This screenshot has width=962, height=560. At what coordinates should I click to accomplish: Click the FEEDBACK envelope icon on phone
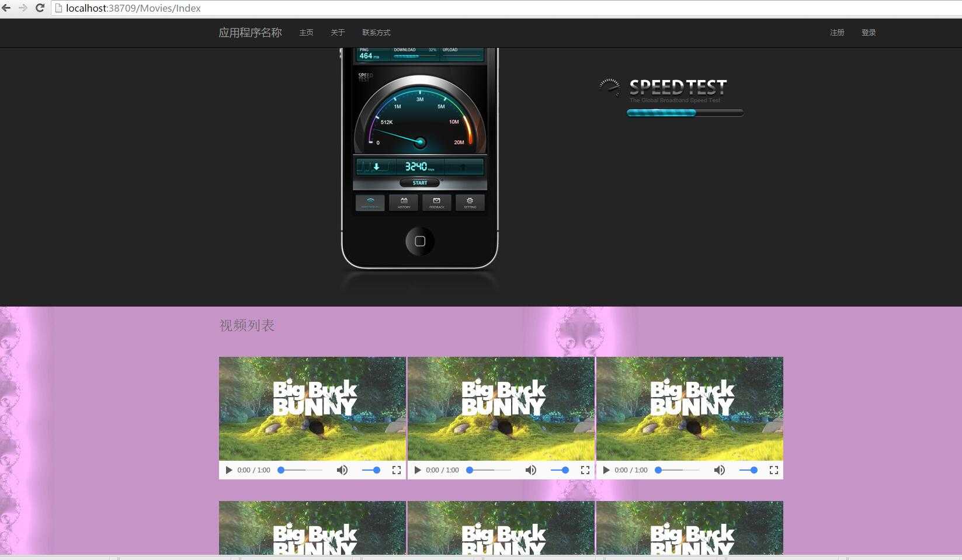click(x=437, y=203)
